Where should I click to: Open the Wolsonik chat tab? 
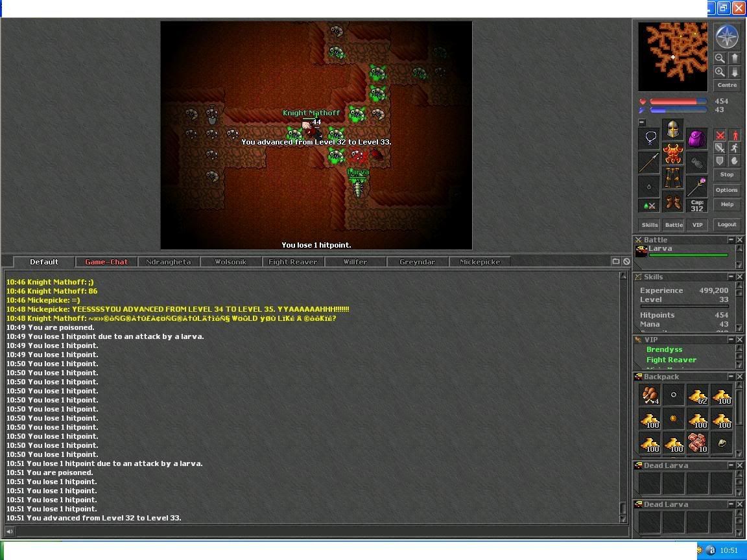click(x=231, y=262)
